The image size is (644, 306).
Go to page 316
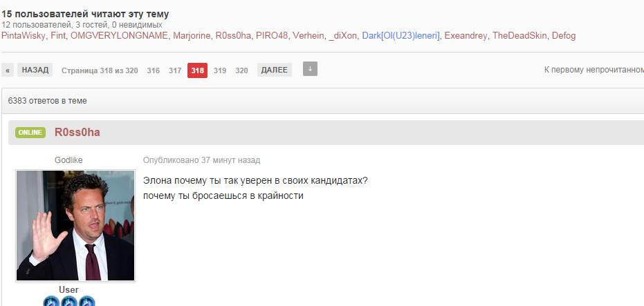pyautogui.click(x=153, y=70)
